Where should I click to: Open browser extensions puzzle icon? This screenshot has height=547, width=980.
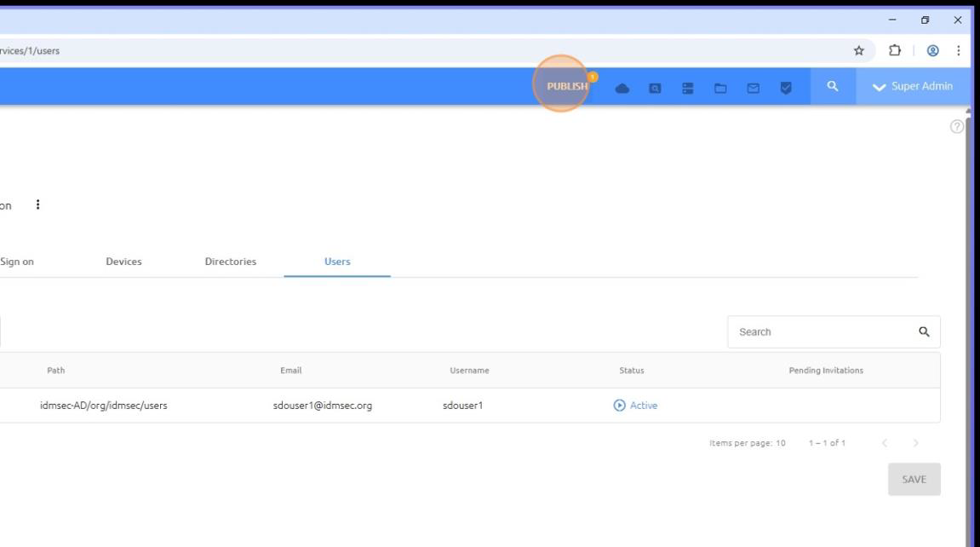[894, 50]
